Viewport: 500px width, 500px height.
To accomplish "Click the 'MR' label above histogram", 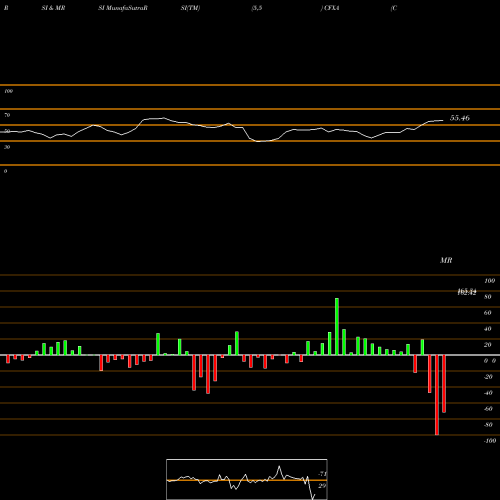I will (446, 260).
